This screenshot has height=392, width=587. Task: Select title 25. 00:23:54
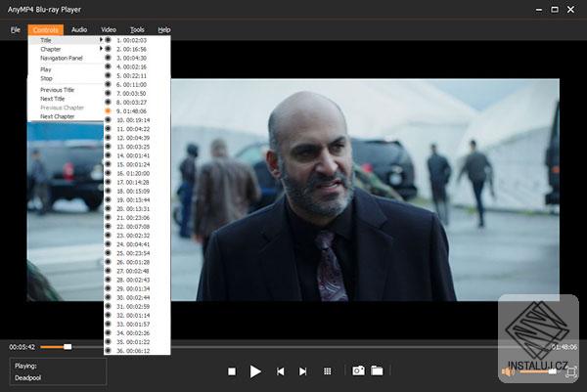point(137,253)
